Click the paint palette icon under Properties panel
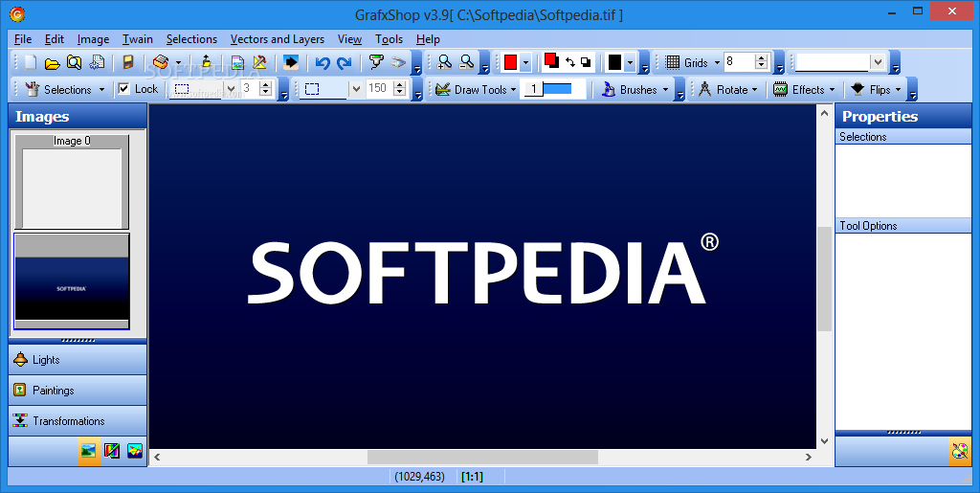 coord(959,451)
